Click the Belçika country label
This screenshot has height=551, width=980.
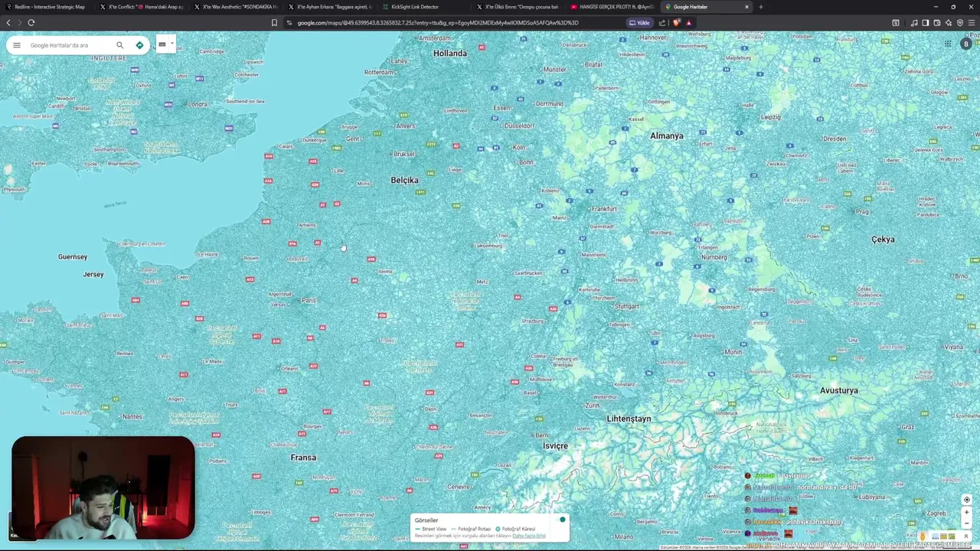click(x=404, y=181)
